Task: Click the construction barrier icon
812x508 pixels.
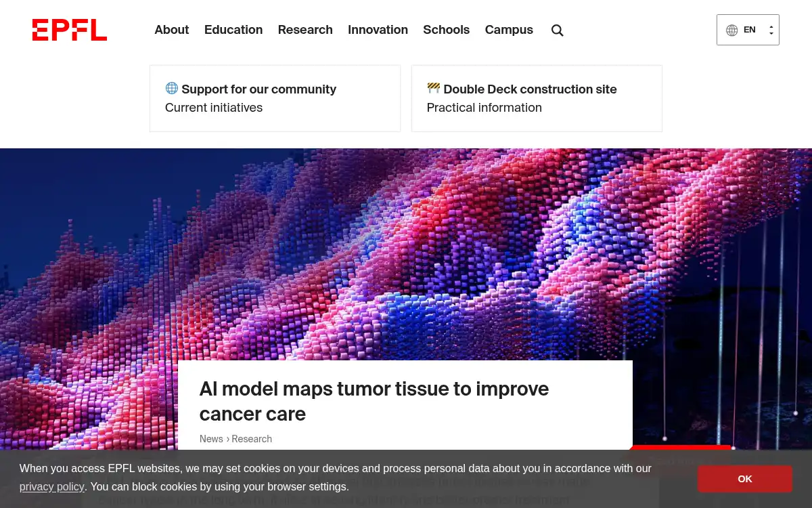Action: pyautogui.click(x=434, y=88)
